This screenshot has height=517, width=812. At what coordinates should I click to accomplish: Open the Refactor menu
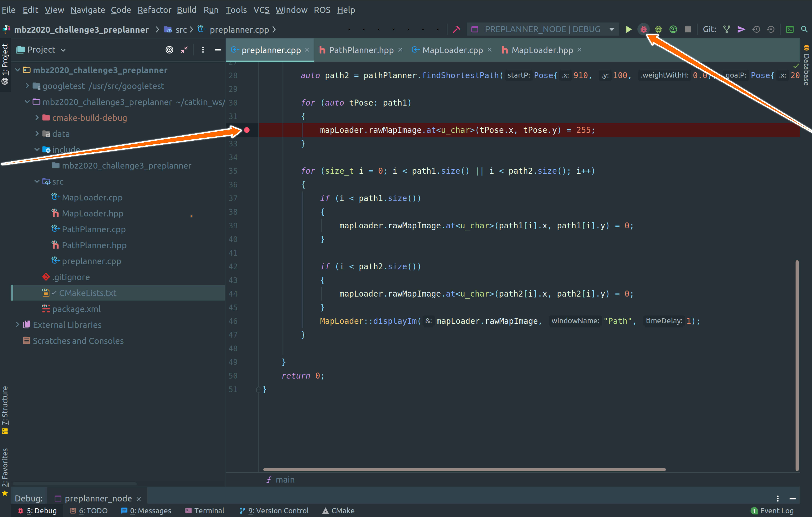[154, 10]
